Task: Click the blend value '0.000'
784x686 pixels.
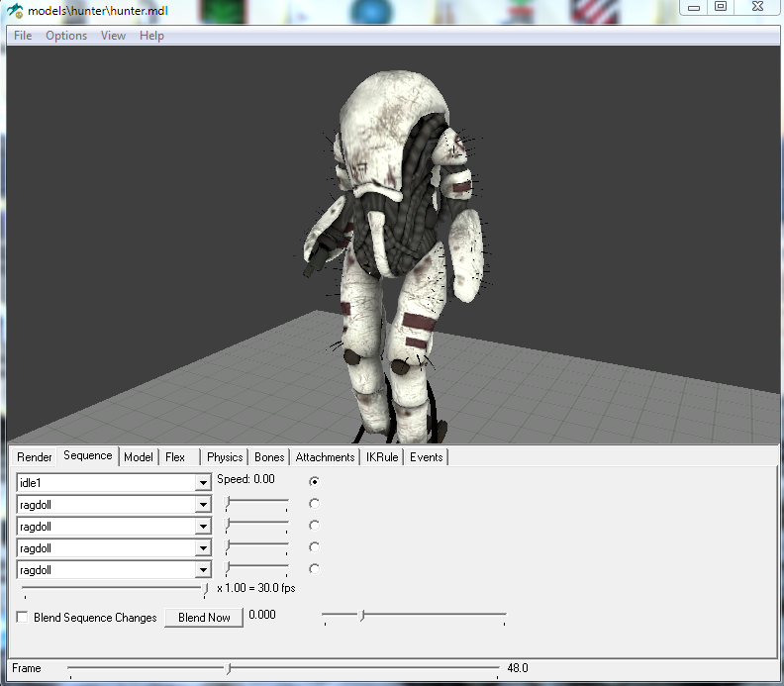Action: (x=262, y=615)
